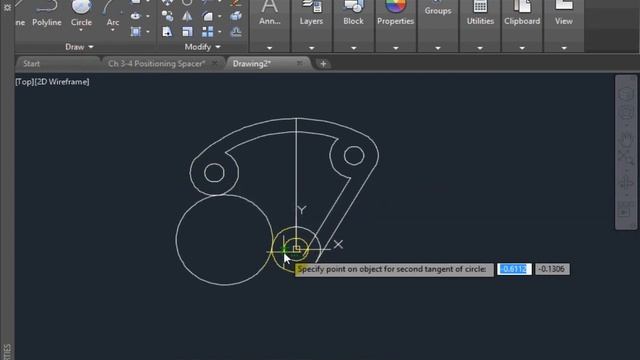Close the Drawing2 tab

299,63
